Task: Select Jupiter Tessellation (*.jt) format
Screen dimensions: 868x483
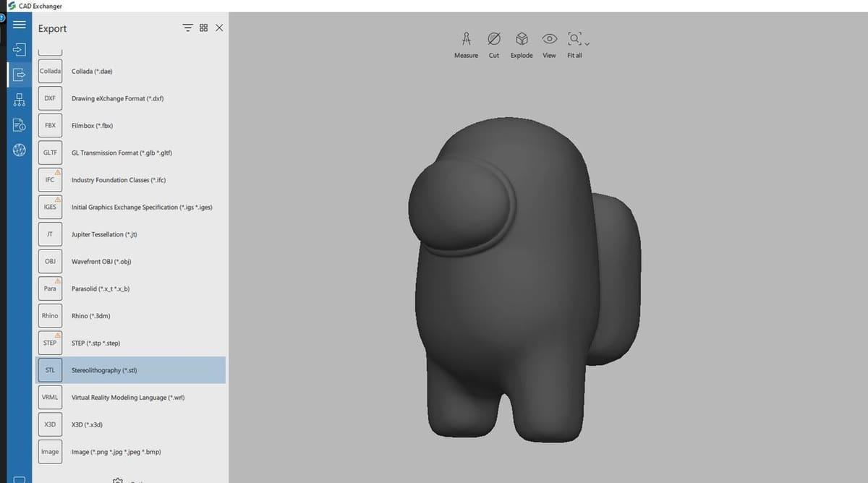Action: (130, 234)
